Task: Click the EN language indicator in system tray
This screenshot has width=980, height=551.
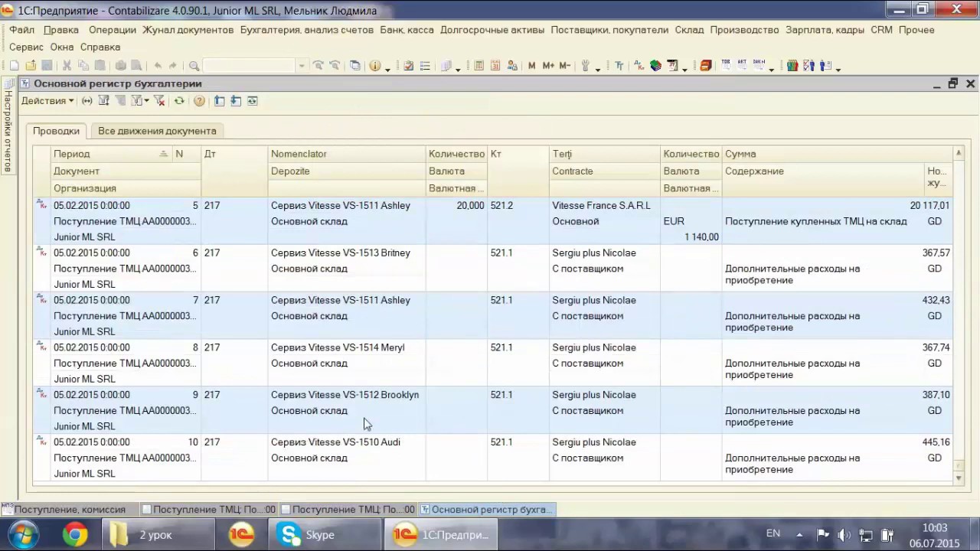Action: tap(773, 533)
